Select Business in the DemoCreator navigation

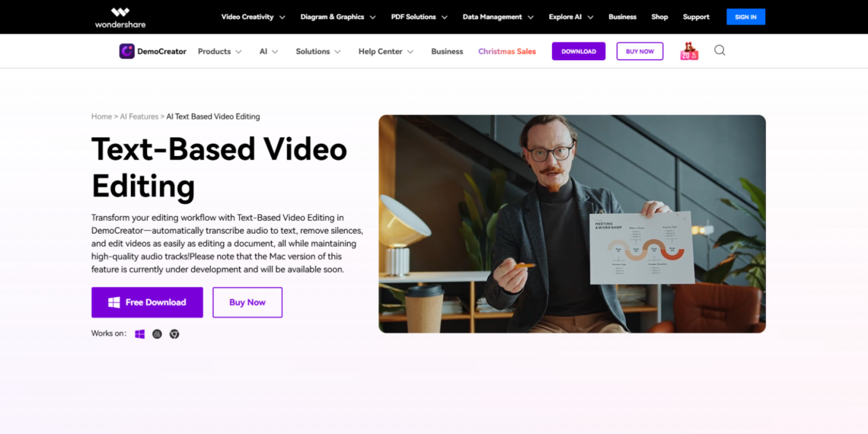[447, 52]
